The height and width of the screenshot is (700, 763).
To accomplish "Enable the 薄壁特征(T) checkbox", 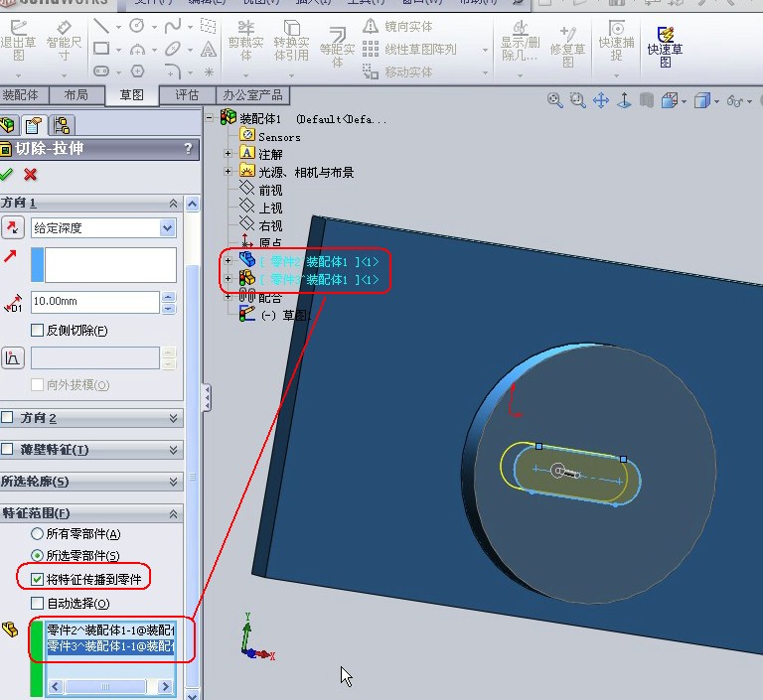I will tap(7, 449).
